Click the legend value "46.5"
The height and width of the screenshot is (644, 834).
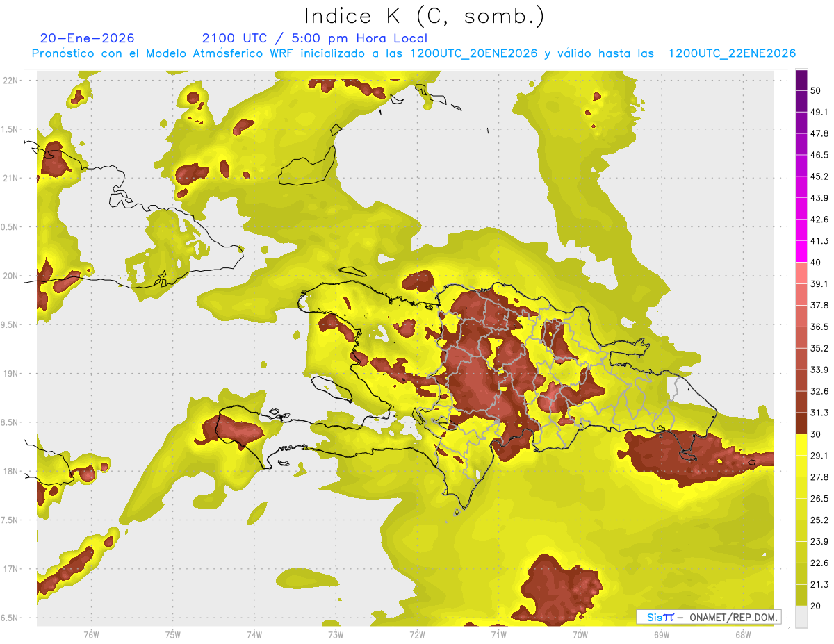(819, 156)
